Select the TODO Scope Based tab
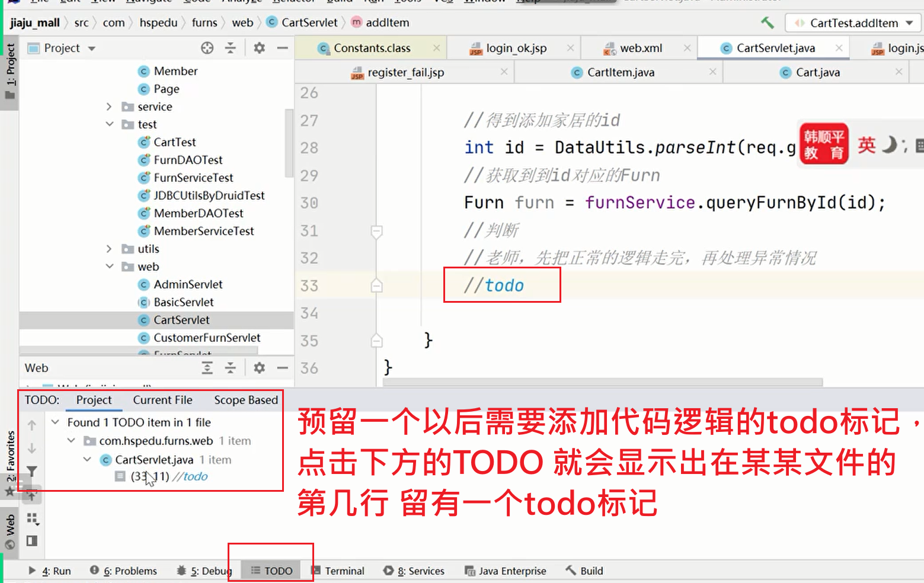 coord(246,400)
